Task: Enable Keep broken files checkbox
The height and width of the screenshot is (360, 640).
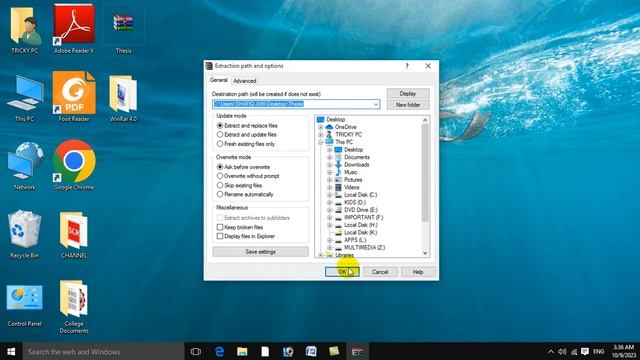Action: pyautogui.click(x=220, y=227)
